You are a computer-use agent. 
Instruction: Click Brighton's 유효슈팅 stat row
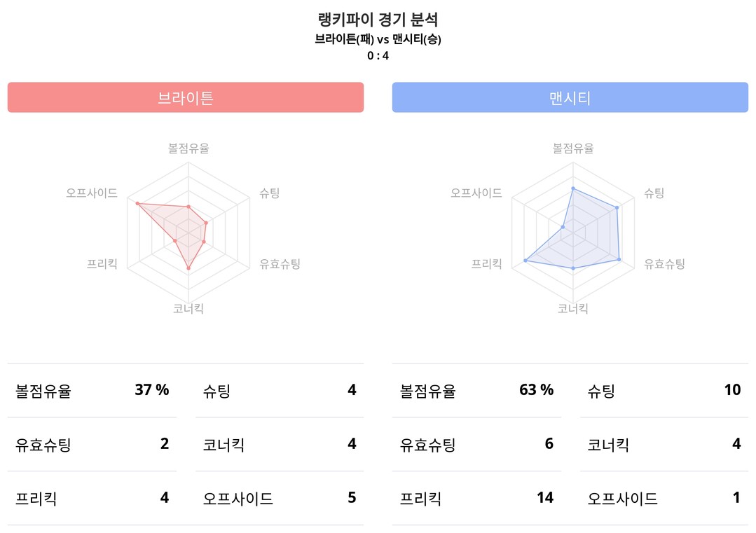[x=92, y=444]
